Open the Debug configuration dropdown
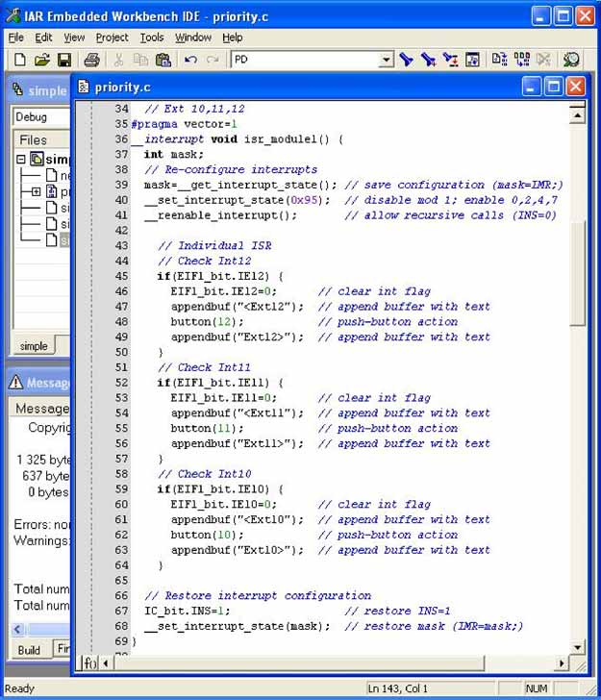The width and height of the screenshot is (601, 700). pyautogui.click(x=38, y=116)
